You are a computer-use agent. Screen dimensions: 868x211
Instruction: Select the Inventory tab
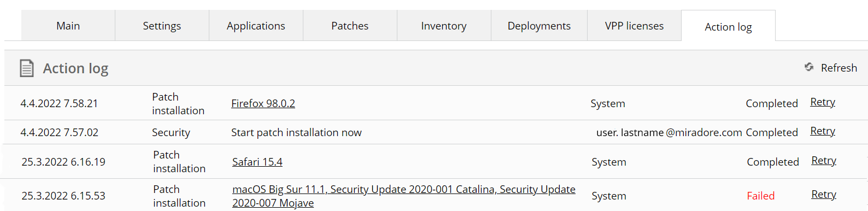pos(444,26)
